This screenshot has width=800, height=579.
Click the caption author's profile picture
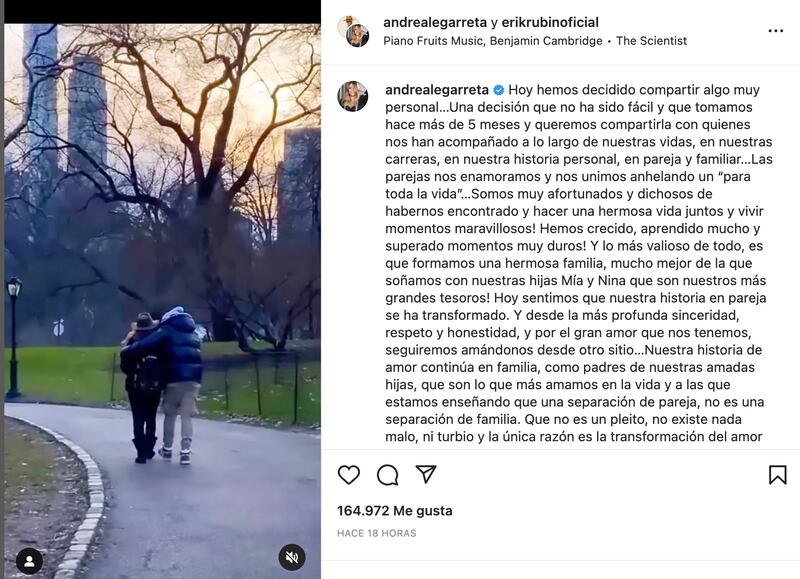(353, 96)
